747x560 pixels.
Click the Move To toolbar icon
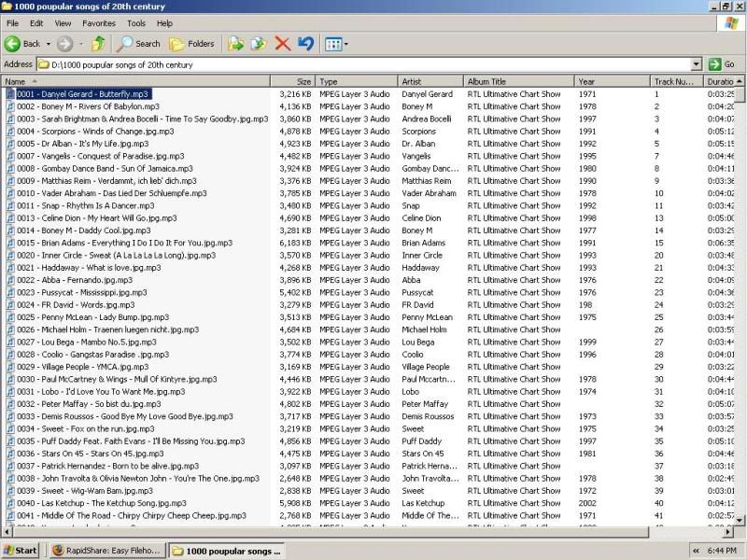click(x=236, y=44)
